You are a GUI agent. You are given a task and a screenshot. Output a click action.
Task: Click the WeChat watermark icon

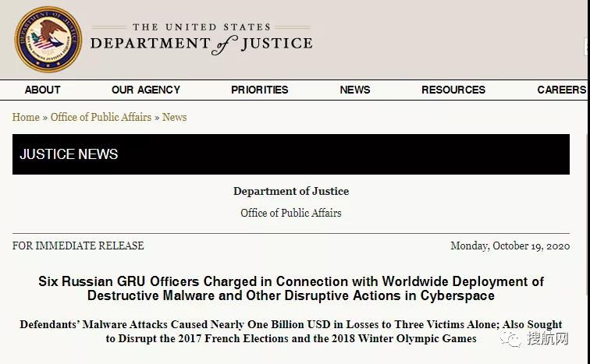[512, 339]
